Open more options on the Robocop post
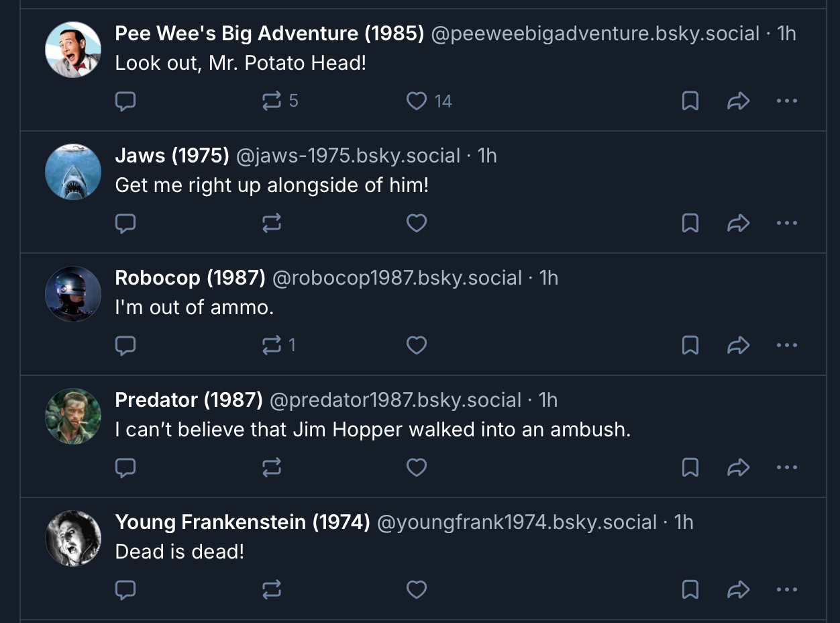The height and width of the screenshot is (623, 840). (x=786, y=346)
